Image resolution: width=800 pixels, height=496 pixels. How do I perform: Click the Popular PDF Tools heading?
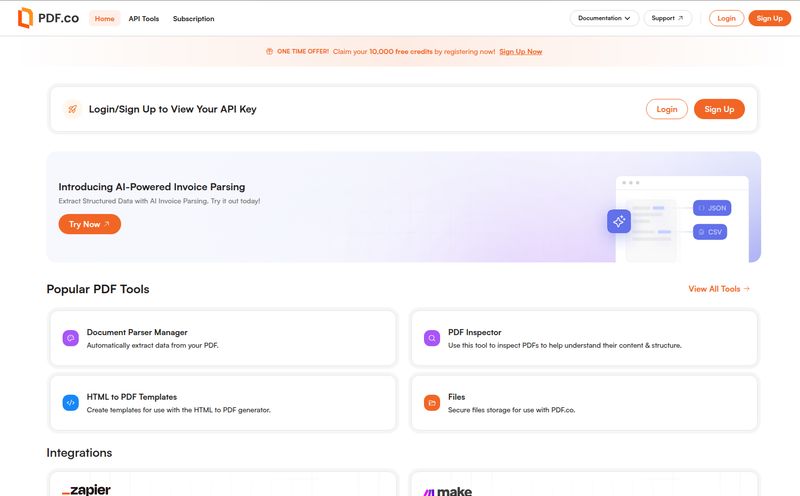[98, 289]
